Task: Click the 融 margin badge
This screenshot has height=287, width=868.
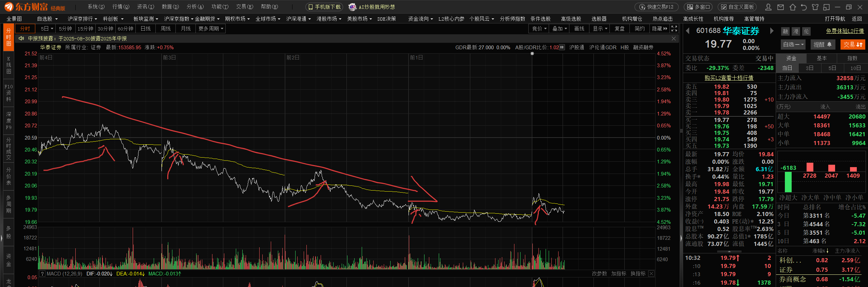Action: point(785,31)
